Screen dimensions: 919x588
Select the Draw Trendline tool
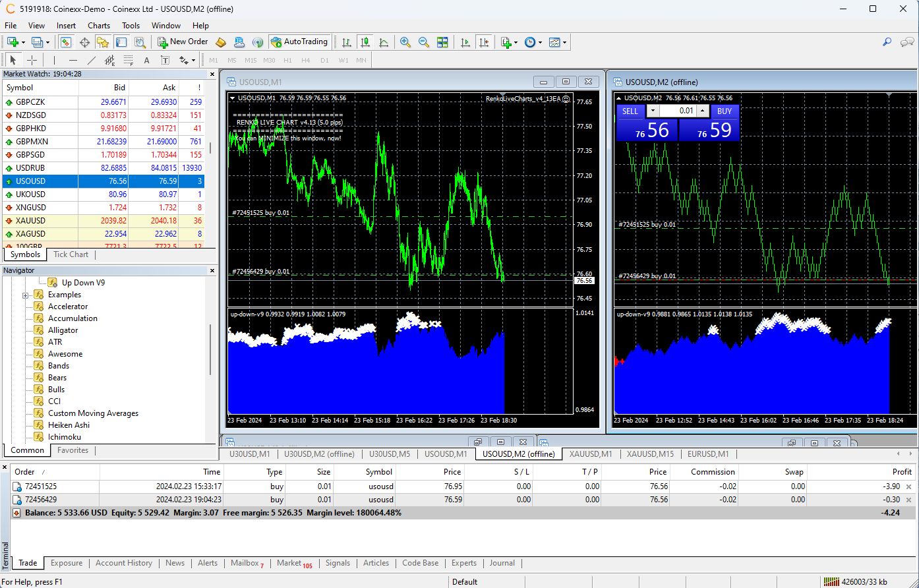pos(92,60)
